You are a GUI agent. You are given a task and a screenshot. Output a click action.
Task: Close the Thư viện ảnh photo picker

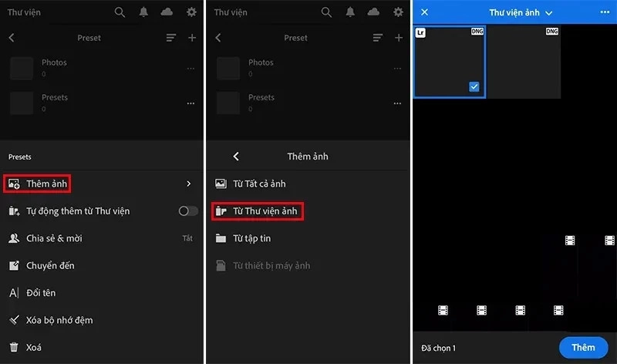click(x=424, y=12)
